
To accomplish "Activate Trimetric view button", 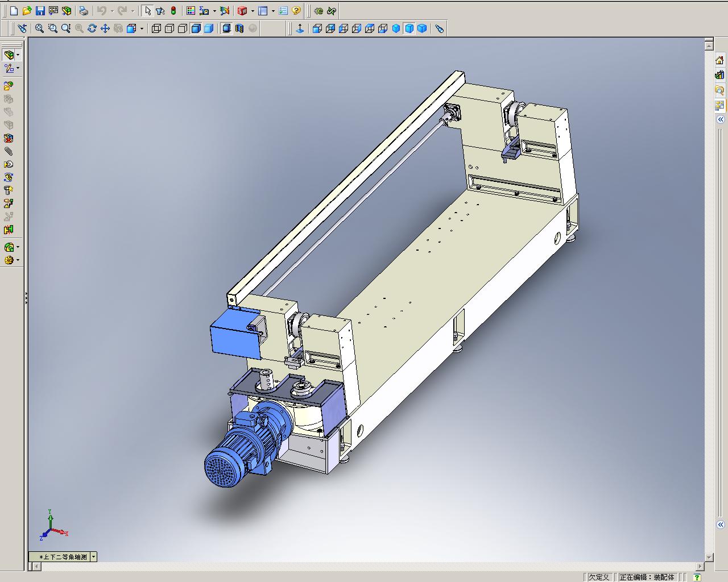I will coord(409,28).
